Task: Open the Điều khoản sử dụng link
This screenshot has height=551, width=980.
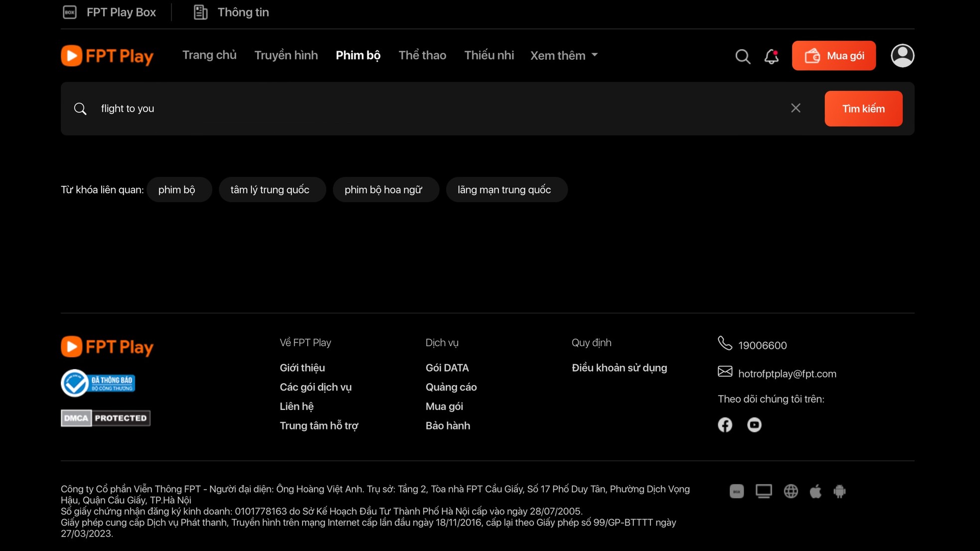Action: [x=619, y=368]
